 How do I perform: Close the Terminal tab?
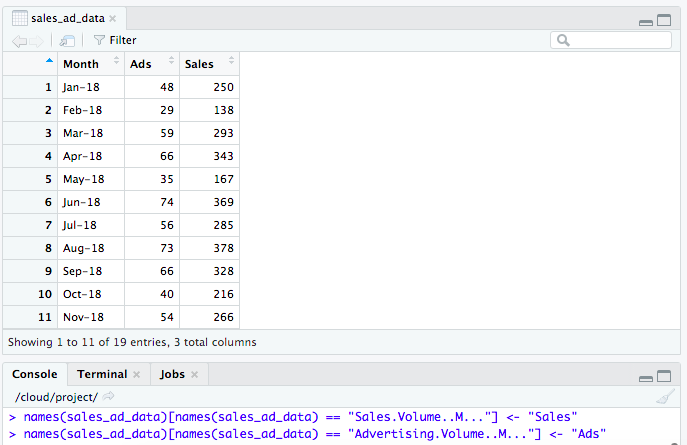tap(136, 375)
